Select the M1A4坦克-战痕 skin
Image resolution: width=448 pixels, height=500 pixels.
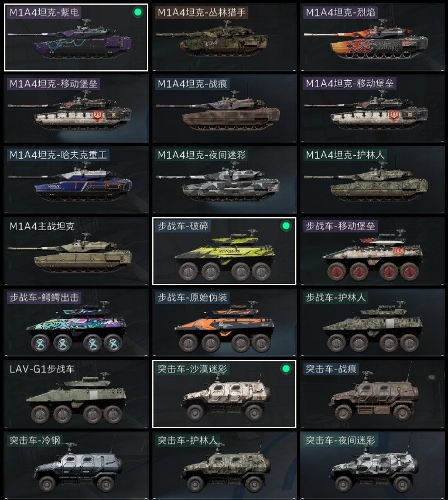click(224, 109)
